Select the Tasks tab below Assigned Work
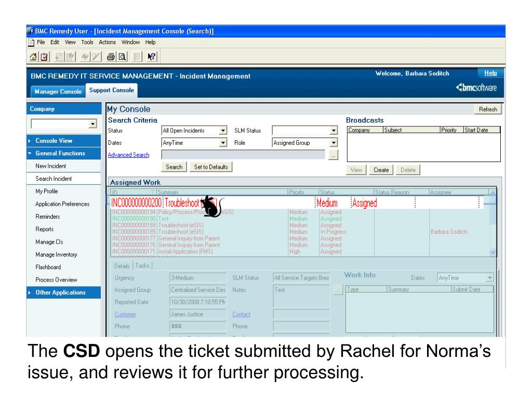 click(142, 265)
